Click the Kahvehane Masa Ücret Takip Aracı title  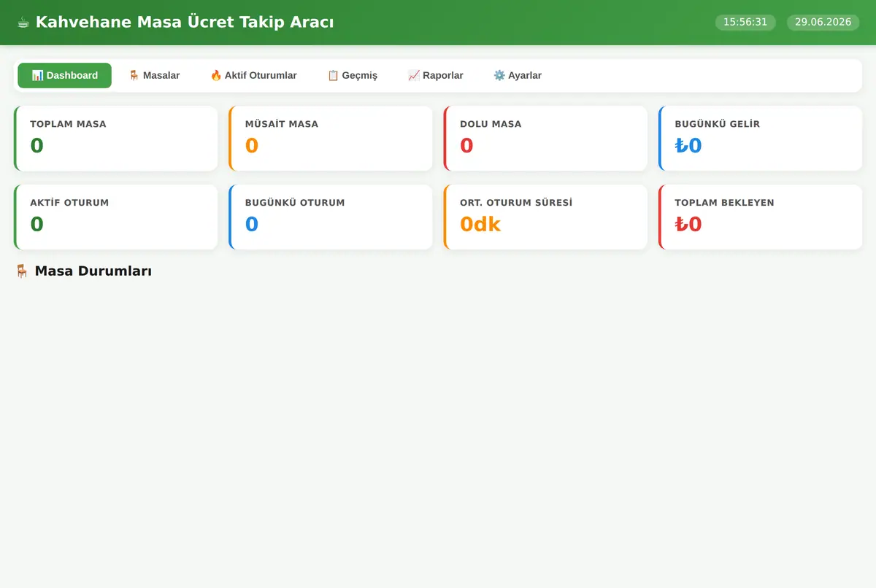click(185, 23)
